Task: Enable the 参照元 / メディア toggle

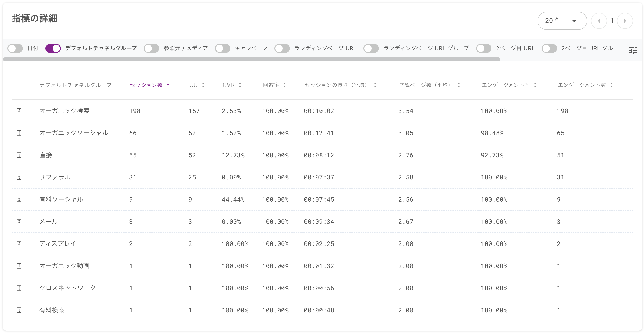Action: tap(151, 48)
